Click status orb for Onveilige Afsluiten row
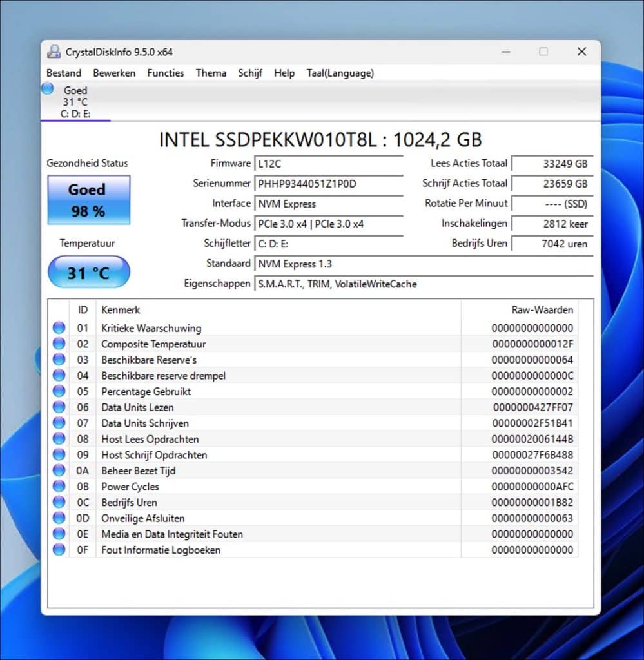Screen dimensions: 644x660 [x=59, y=518]
